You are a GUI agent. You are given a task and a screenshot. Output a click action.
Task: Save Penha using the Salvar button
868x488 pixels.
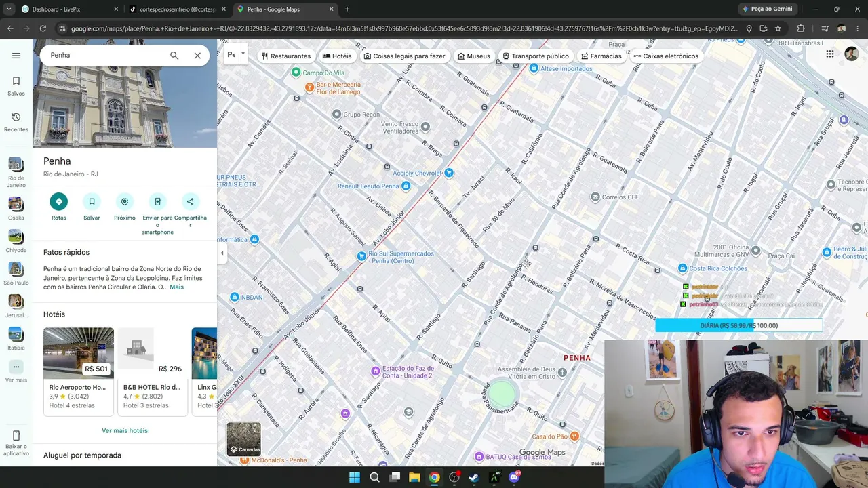pyautogui.click(x=92, y=207)
